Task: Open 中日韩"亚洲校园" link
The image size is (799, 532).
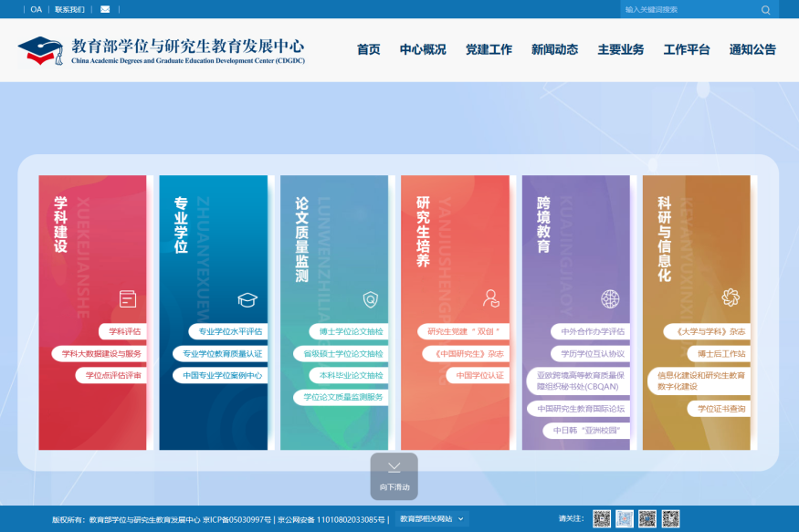Action: (x=585, y=430)
